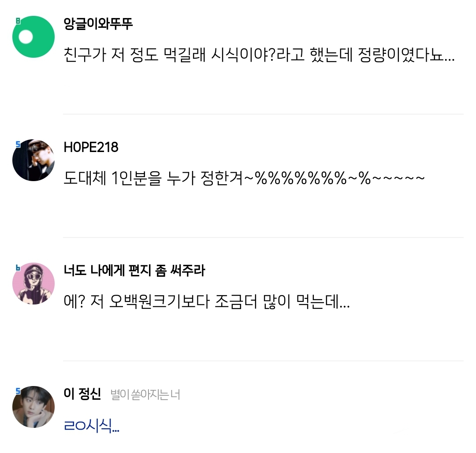Viewport: 476px width, 453px height.
Task: Click the white dot inside the green avatar
Action: pos(26,37)
